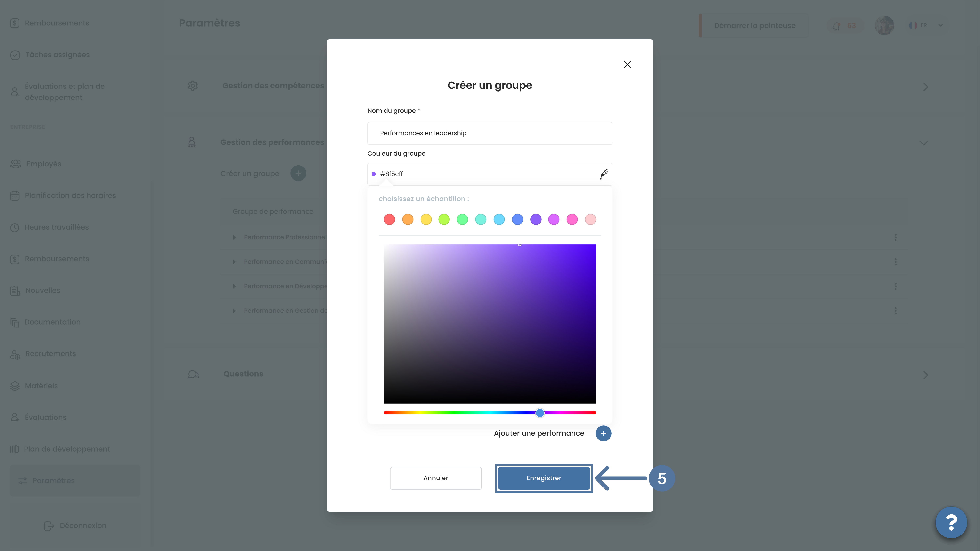The width and height of the screenshot is (980, 551).
Task: Click the French flag language icon
Action: pos(913,25)
